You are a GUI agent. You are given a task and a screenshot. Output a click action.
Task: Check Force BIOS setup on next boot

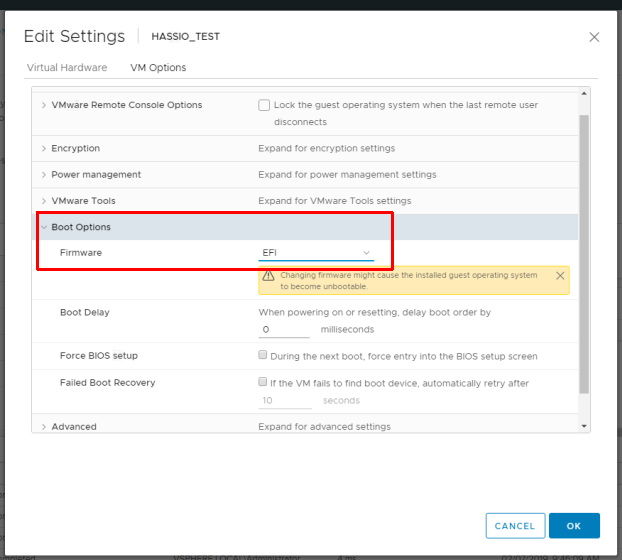point(262,355)
